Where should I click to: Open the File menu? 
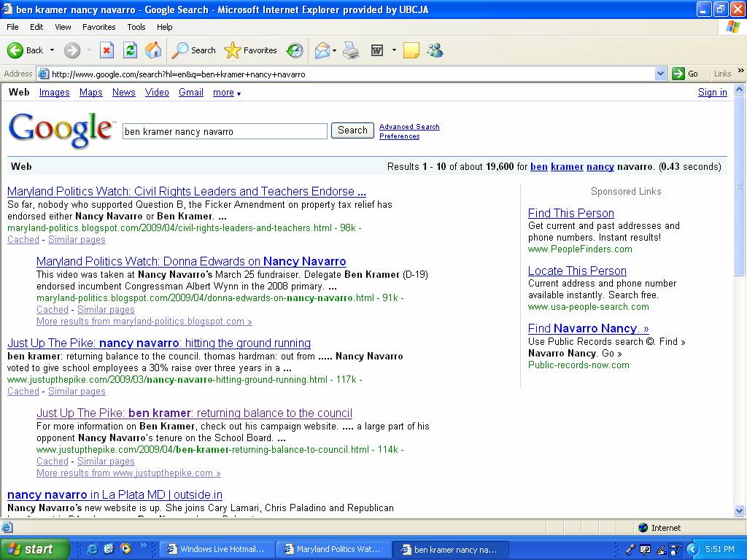tap(12, 27)
